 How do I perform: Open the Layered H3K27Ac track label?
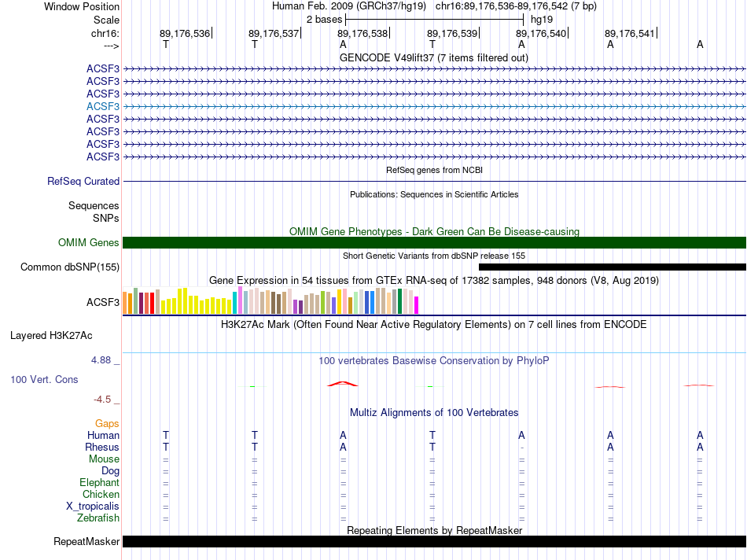click(x=51, y=336)
